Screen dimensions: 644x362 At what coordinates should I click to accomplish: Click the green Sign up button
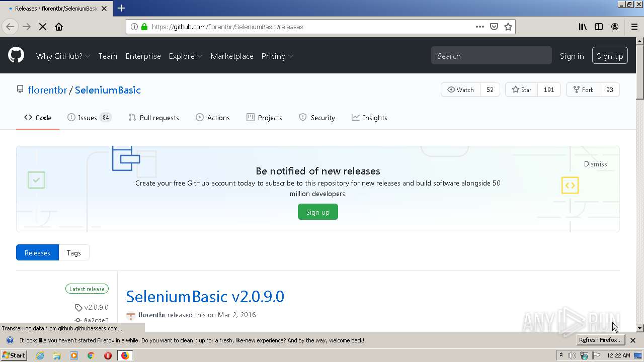pyautogui.click(x=318, y=212)
